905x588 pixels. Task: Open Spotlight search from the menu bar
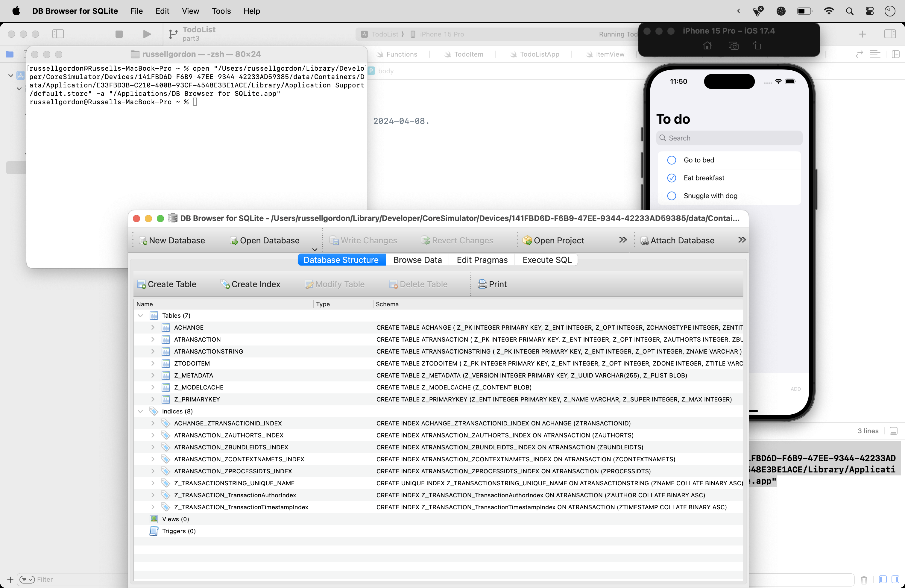[x=849, y=11]
